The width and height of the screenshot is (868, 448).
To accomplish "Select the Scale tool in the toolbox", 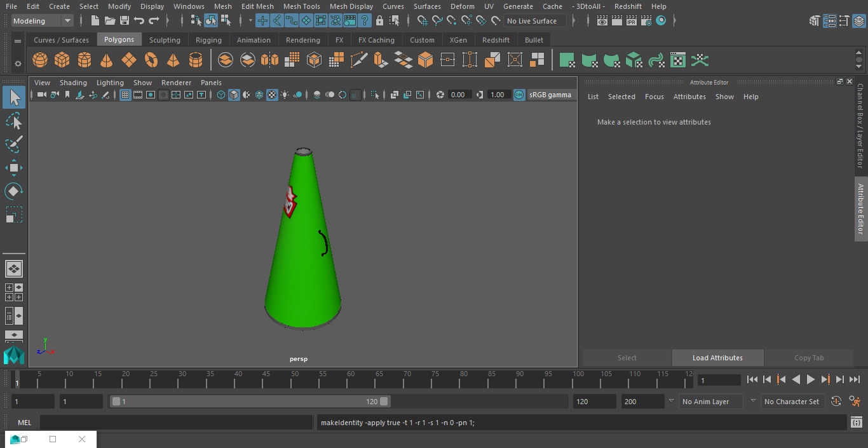I will coord(13,215).
